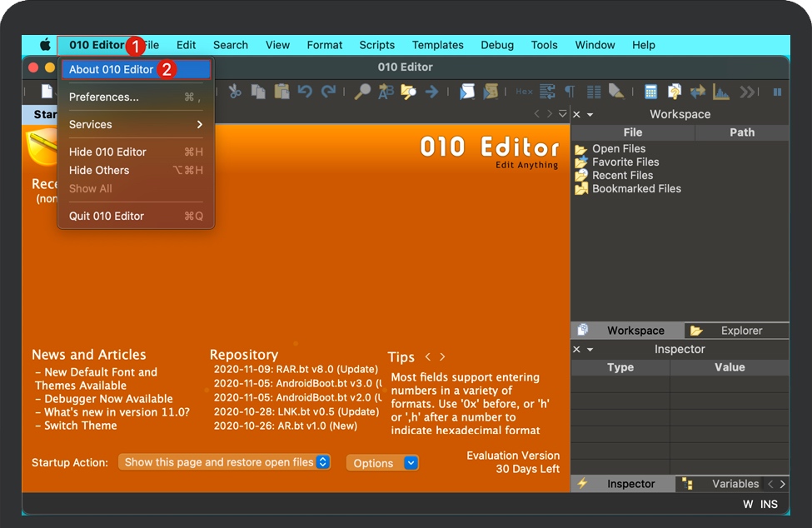The image size is (812, 528).
Task: Open the Calculator toolbar icon
Action: point(651,92)
